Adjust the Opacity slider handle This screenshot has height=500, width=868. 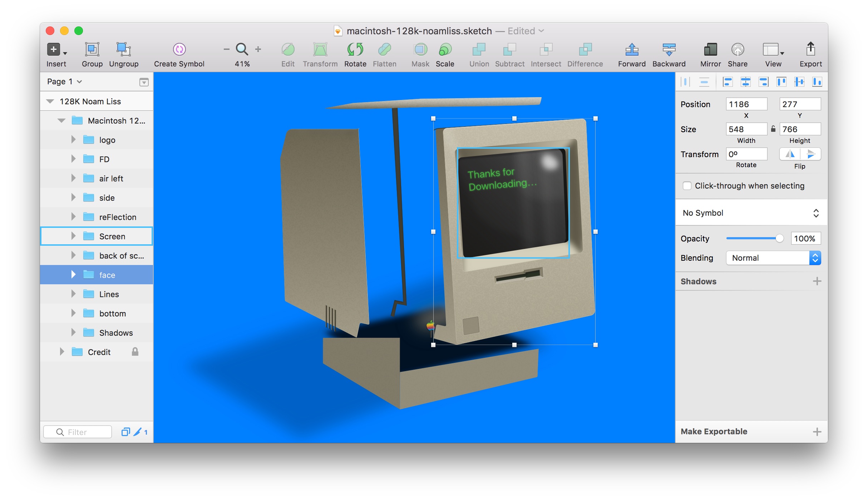[x=779, y=239]
